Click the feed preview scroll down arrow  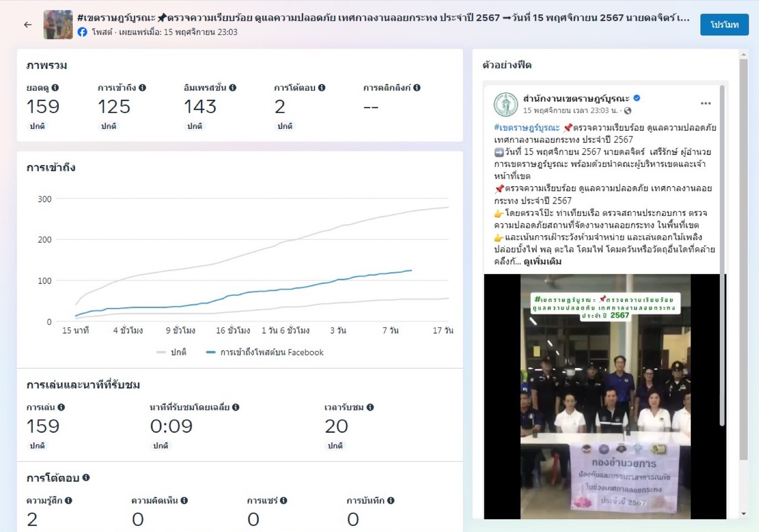pos(743,514)
